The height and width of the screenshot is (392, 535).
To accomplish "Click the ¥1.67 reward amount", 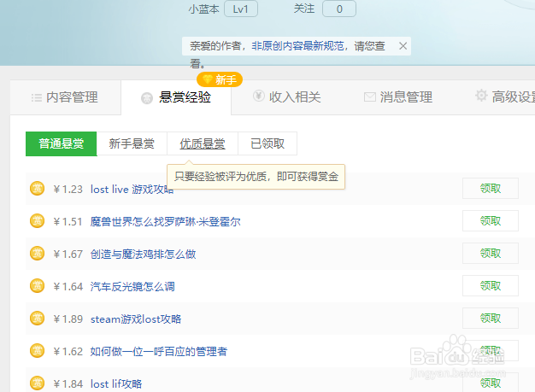I will pos(68,255).
